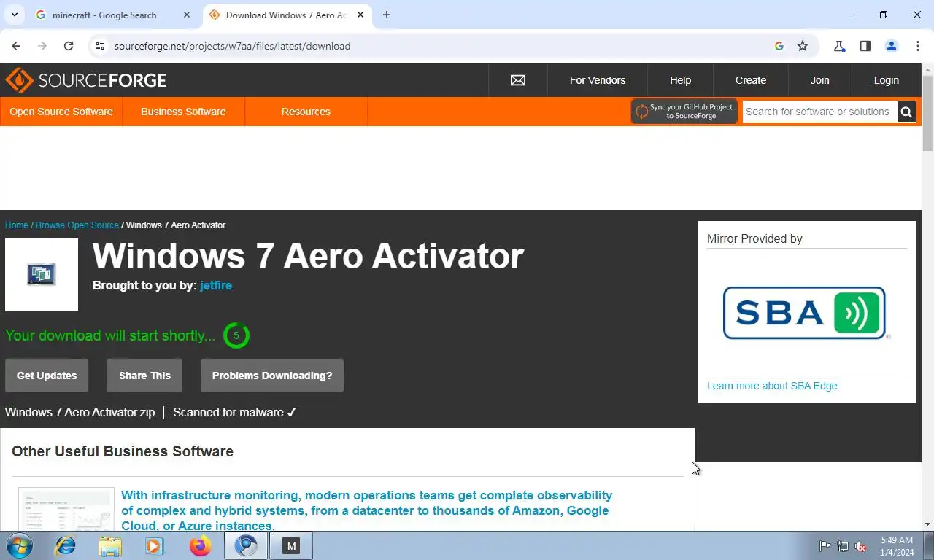Click Share This button

pos(144,376)
